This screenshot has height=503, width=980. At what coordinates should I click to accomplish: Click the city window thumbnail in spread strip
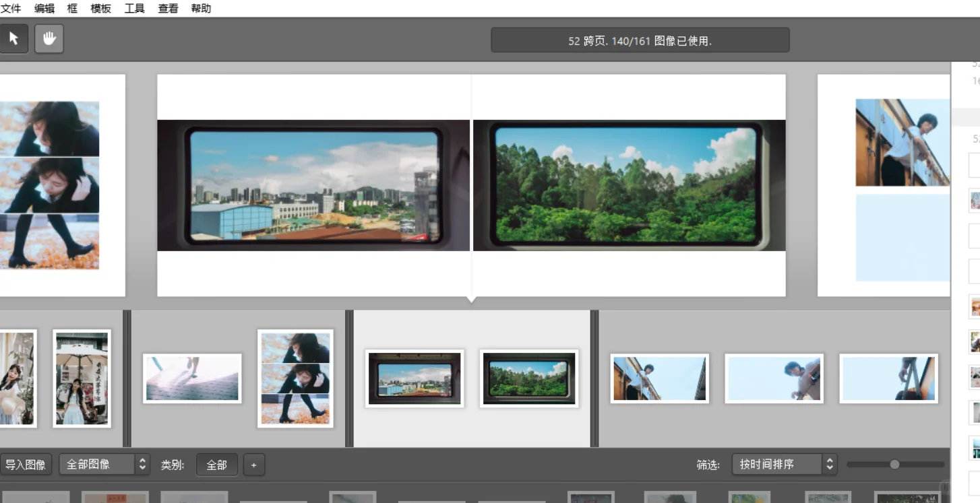point(415,378)
